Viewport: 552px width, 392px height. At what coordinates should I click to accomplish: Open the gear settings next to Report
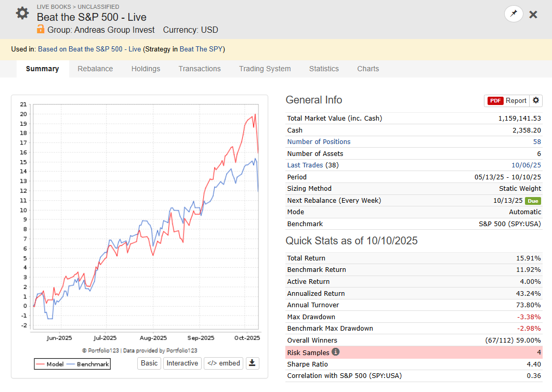[x=536, y=100]
